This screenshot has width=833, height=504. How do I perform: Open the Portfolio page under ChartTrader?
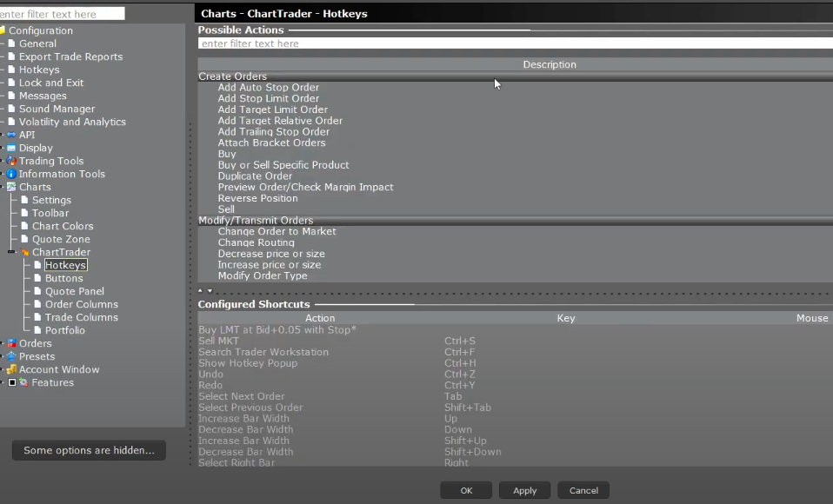click(x=65, y=330)
